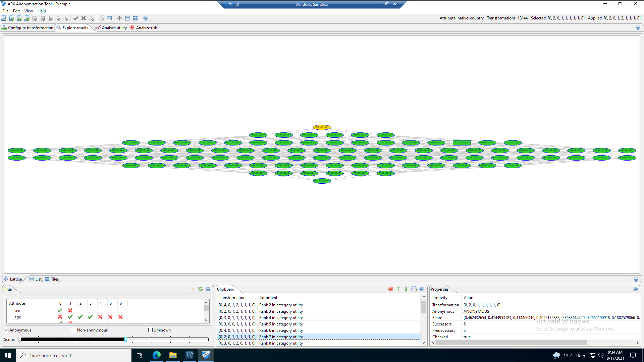
Task: Select Rank 2 in category utility row
Action: click(318, 305)
